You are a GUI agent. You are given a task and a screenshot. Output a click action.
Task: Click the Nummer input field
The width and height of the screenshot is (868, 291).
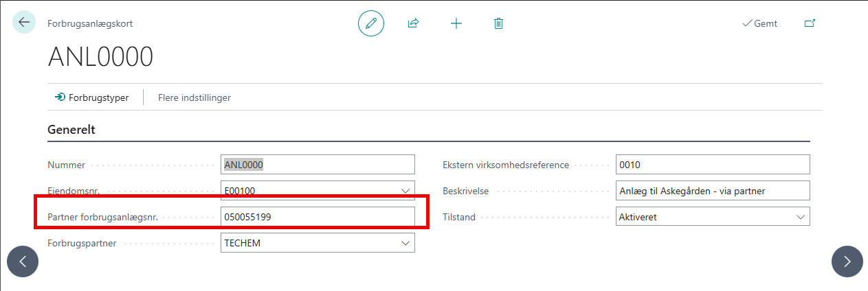click(x=318, y=165)
